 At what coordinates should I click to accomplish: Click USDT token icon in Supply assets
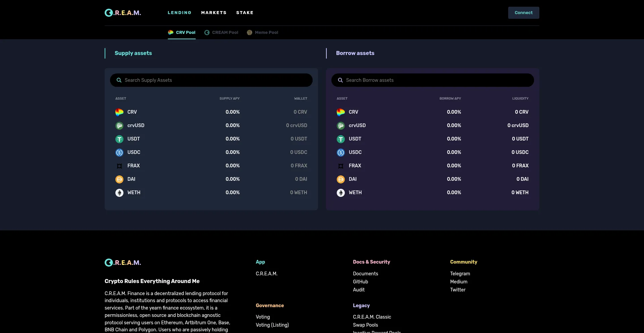point(119,139)
